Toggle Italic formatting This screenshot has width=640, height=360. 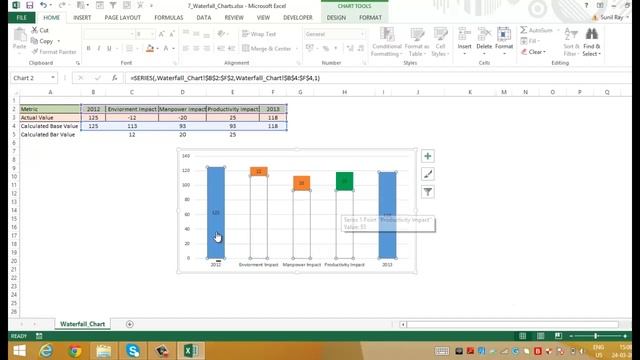[98, 49]
